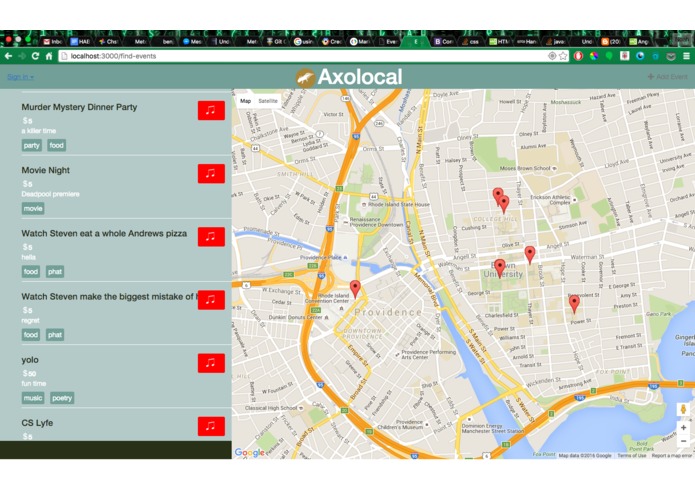This screenshot has height=494, width=695.
Task: Switch to the css browser tab
Action: coord(471,42)
